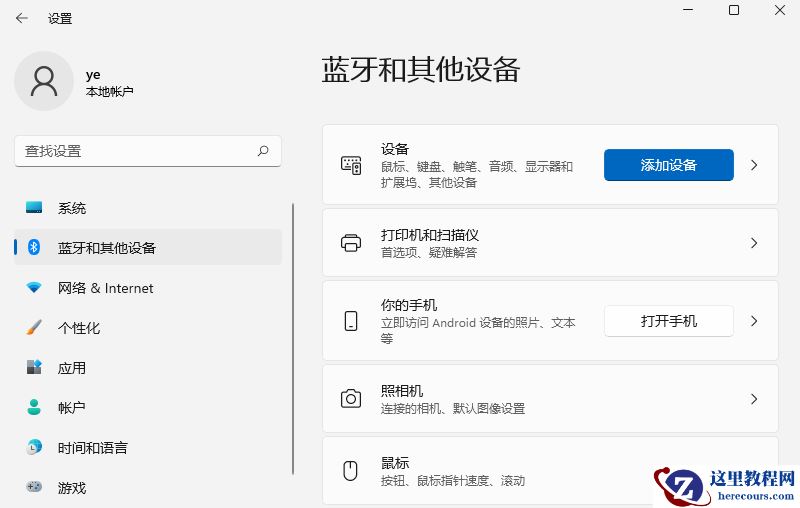The width and height of the screenshot is (800, 508).
Task: Click the Wi-Fi icon for 网络 & Internet
Action: [34, 288]
